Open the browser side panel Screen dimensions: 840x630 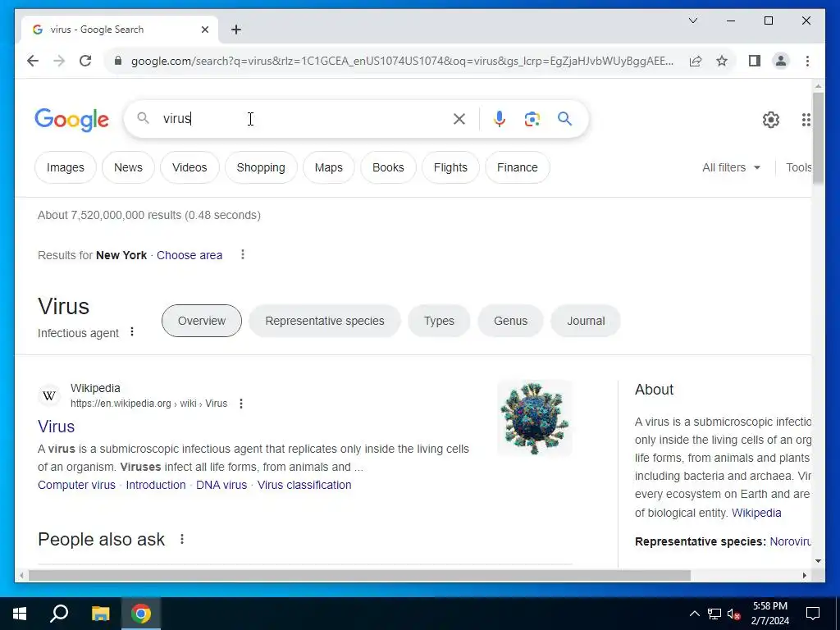click(755, 61)
